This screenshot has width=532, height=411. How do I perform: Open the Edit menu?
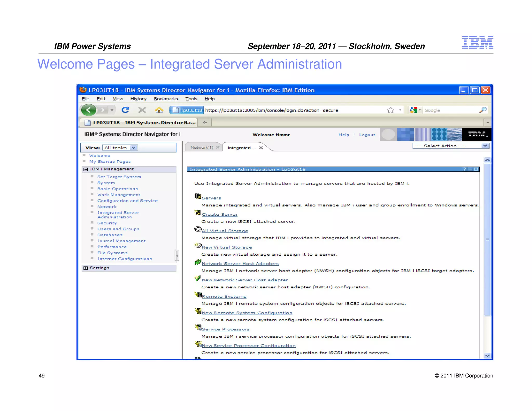tap(101, 99)
